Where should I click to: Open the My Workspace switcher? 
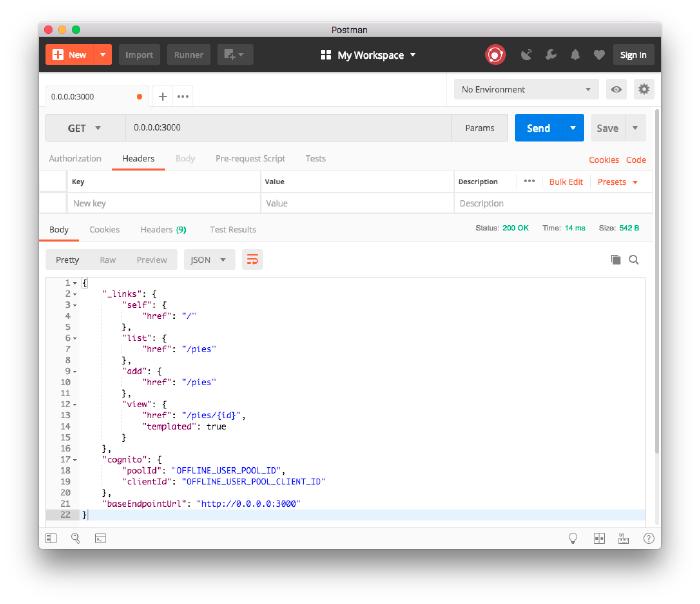pyautogui.click(x=368, y=55)
